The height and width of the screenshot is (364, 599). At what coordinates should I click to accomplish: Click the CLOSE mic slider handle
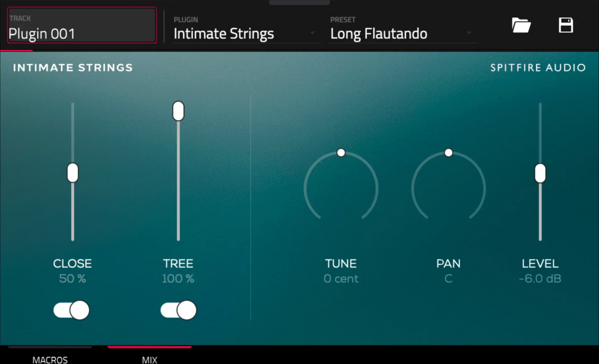point(73,173)
